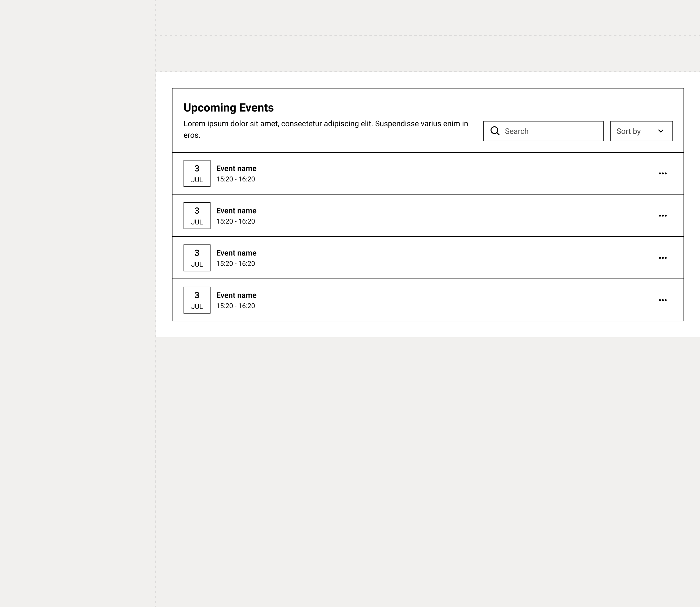Open more options for the third event row

(x=663, y=258)
